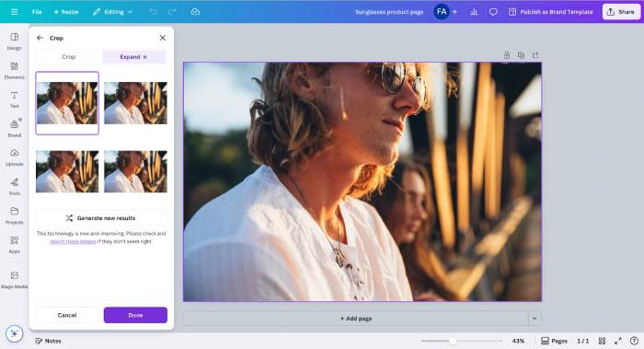This screenshot has width=644, height=349.
Task: Select the first expanded image result
Action: coord(67,103)
